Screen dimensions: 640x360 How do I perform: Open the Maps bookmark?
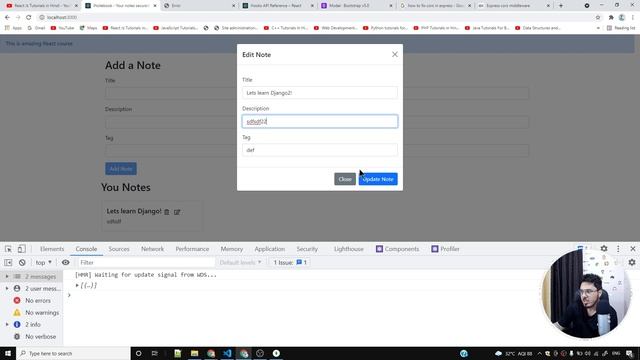(88, 28)
